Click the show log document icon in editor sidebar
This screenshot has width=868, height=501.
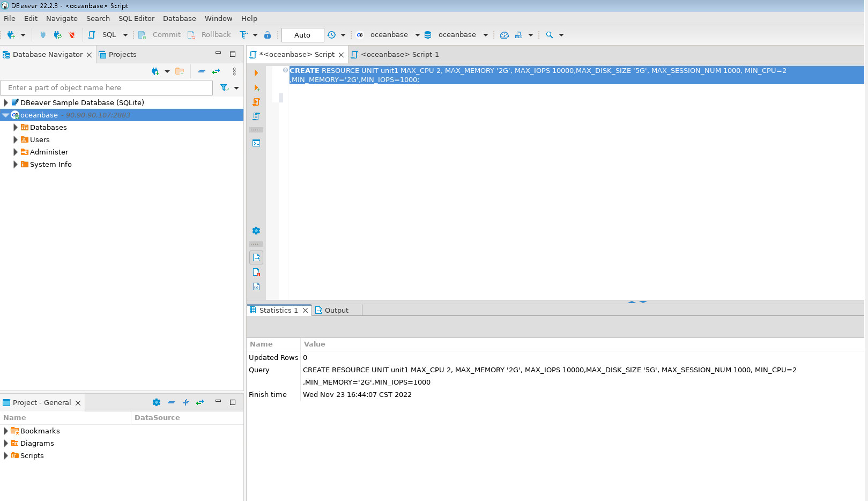click(256, 272)
